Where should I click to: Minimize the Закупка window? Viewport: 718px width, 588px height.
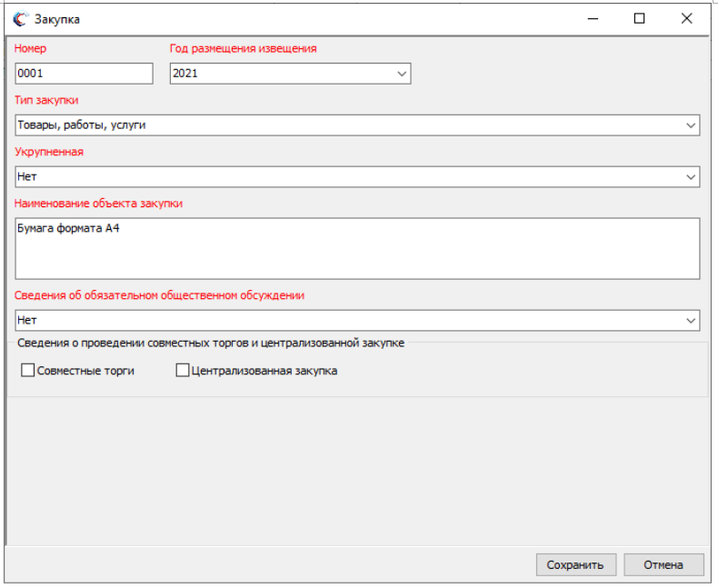click(593, 18)
